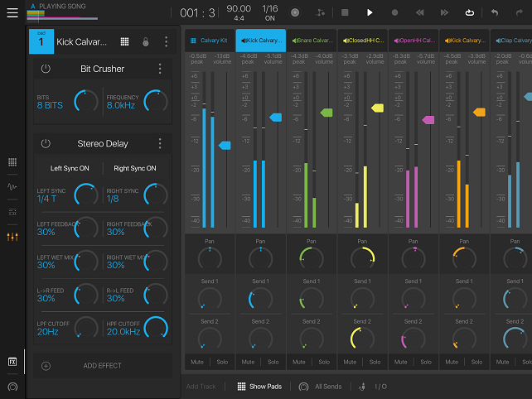
Task: Rewind with the skip back button
Action: 419,12
